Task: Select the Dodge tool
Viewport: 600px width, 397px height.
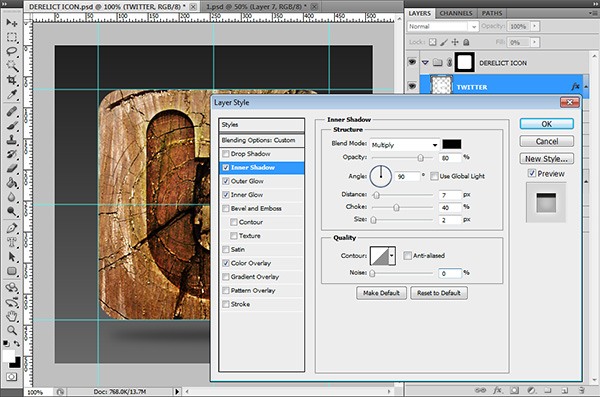Action: click(x=12, y=211)
